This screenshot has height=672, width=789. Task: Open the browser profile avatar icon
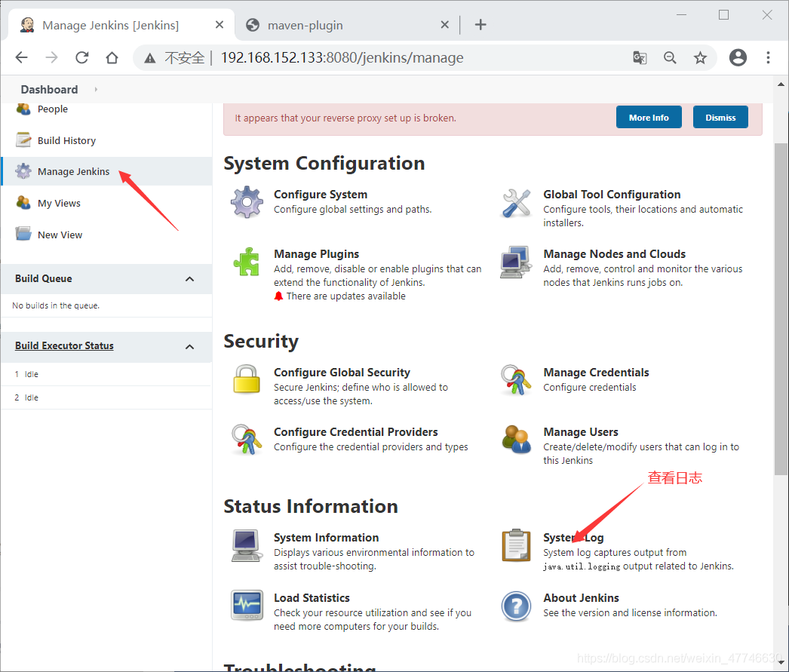point(738,58)
